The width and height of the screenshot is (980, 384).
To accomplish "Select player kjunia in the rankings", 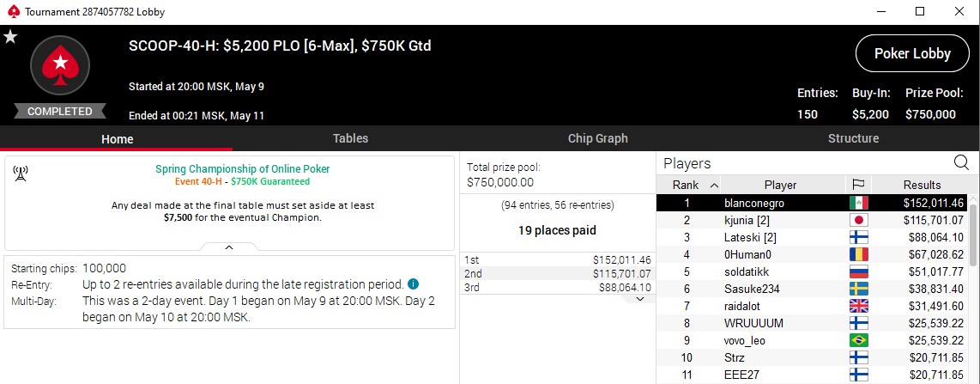I will (x=746, y=220).
